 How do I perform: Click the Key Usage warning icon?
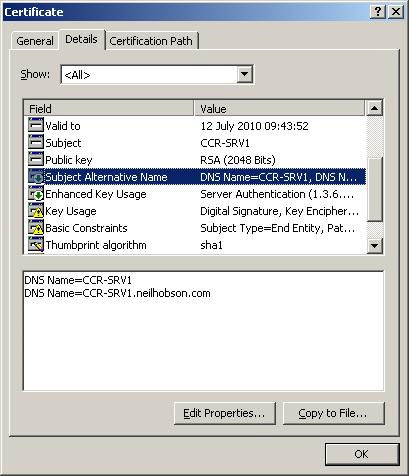[36, 211]
